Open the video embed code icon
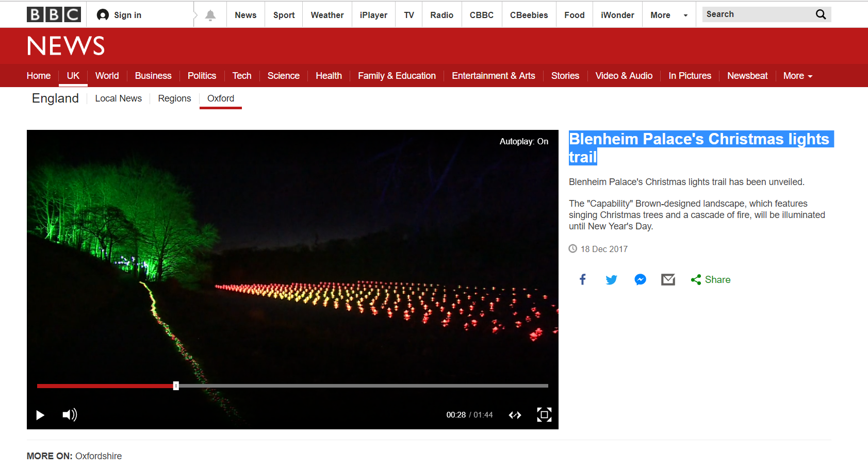Screen dimensions: 868x468 click(515, 415)
